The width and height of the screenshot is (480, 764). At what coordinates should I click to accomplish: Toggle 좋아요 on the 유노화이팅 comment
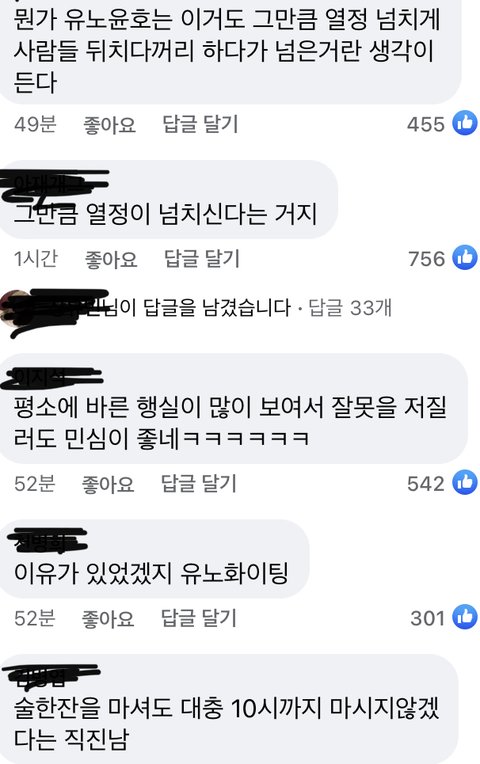[x=108, y=618]
